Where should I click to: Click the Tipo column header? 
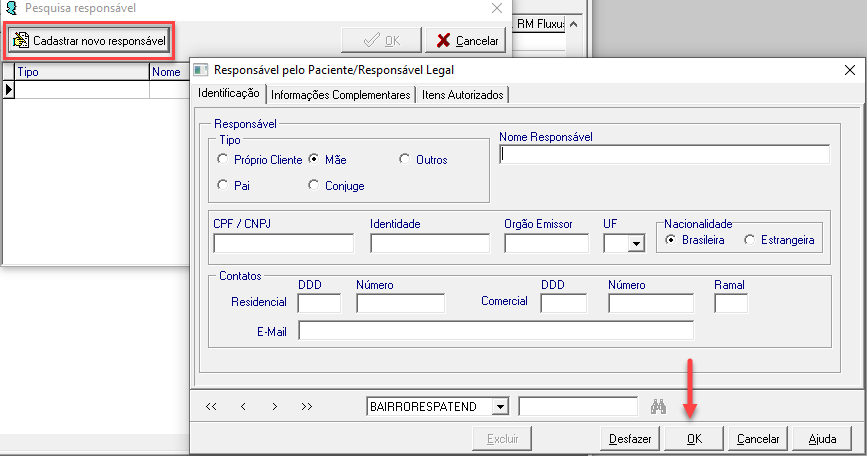click(82, 72)
